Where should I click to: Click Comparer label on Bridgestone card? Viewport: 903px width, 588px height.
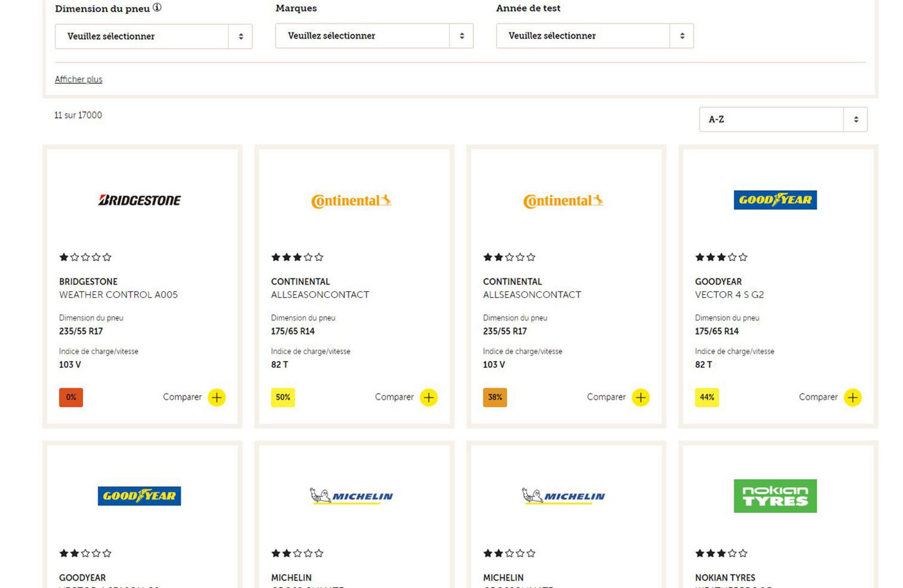coord(182,397)
